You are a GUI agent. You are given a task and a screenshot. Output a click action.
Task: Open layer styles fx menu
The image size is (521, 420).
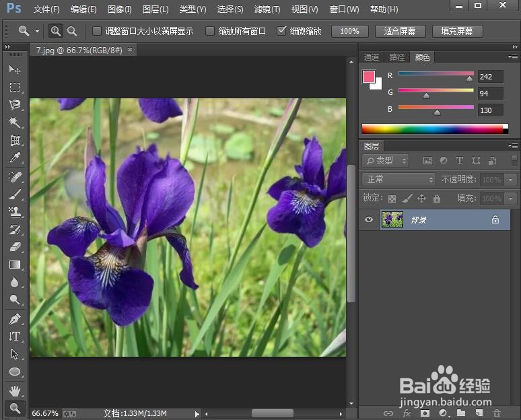pyautogui.click(x=407, y=413)
